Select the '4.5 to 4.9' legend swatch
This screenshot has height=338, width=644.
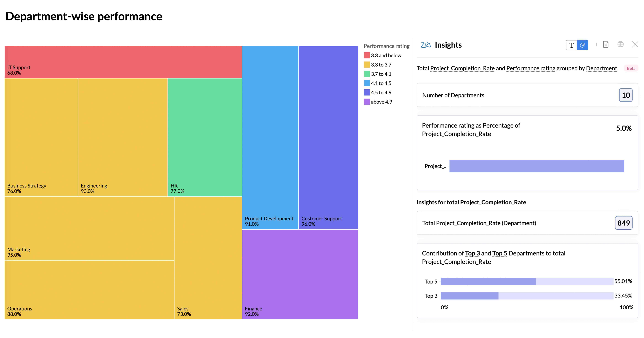point(367,93)
